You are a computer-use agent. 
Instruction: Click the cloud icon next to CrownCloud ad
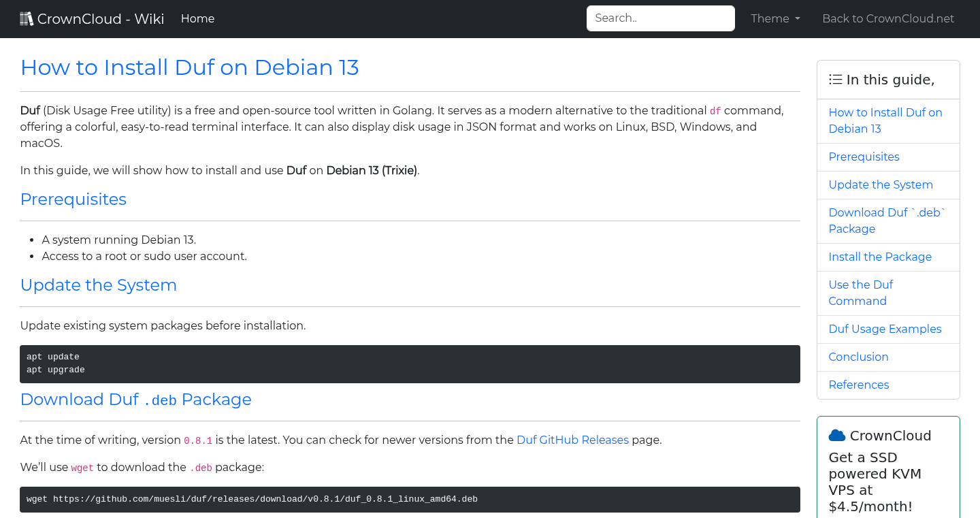point(838,435)
